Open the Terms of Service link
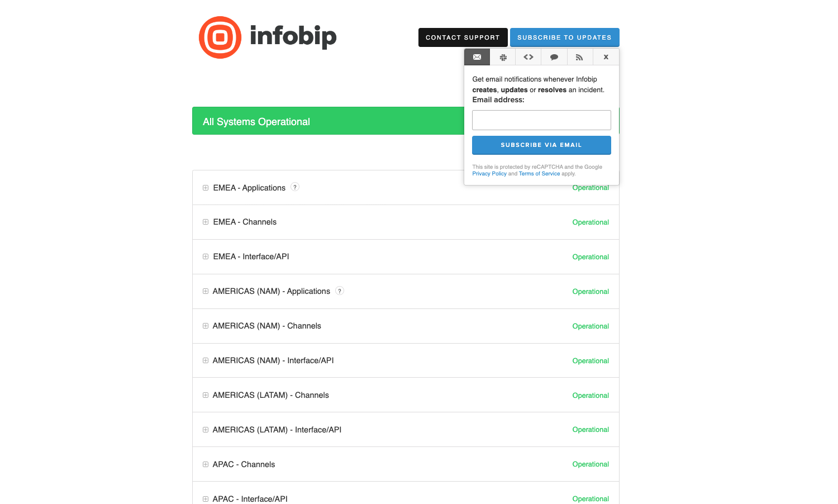The height and width of the screenshot is (504, 838). [x=539, y=174]
